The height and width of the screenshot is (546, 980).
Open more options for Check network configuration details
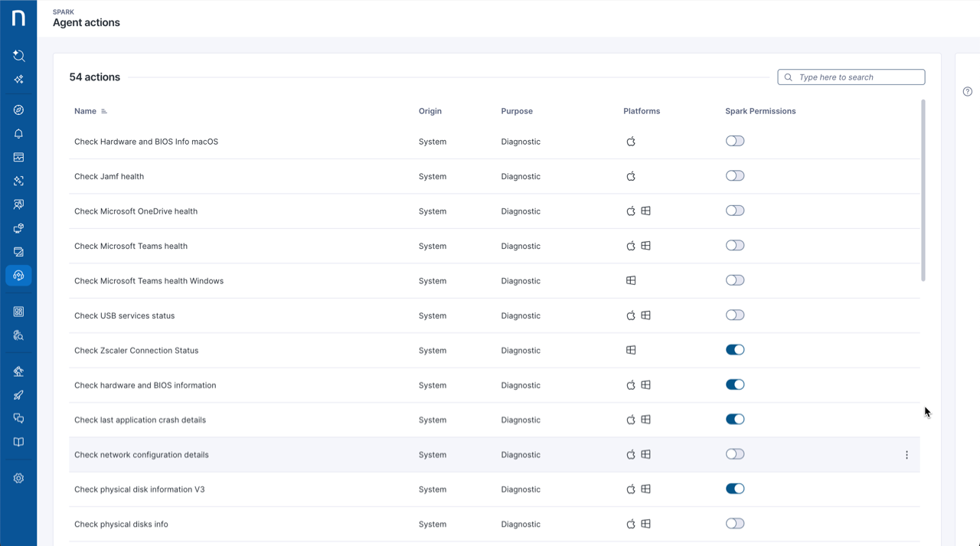[906, 455]
